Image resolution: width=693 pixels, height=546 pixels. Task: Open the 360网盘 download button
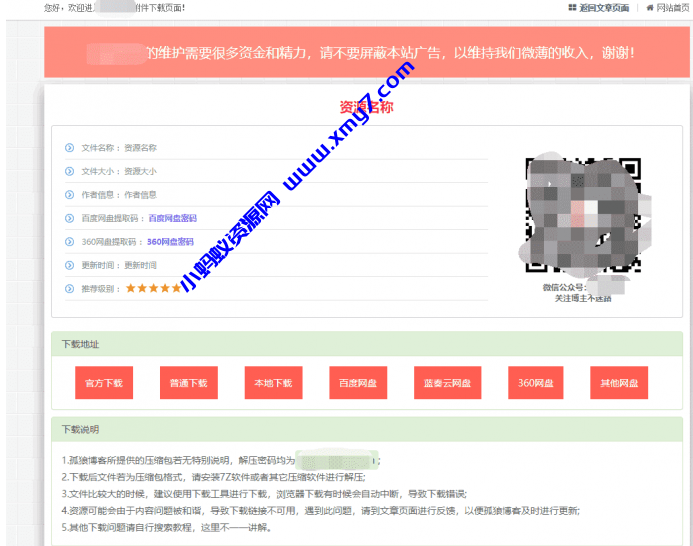[536, 383]
